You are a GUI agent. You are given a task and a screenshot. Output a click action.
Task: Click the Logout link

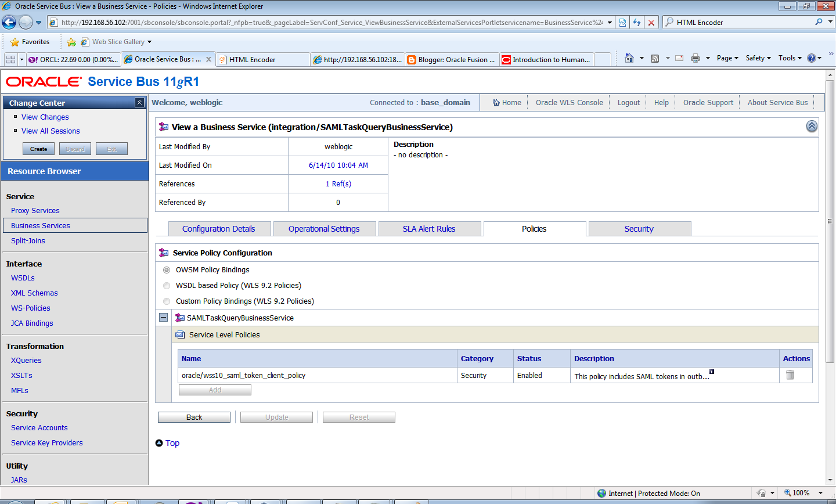point(629,102)
